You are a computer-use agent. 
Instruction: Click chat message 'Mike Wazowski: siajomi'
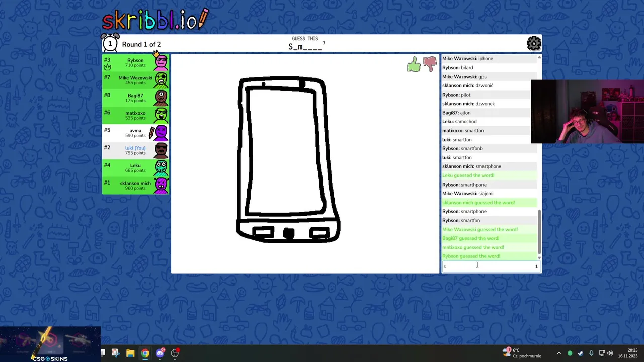tap(467, 194)
